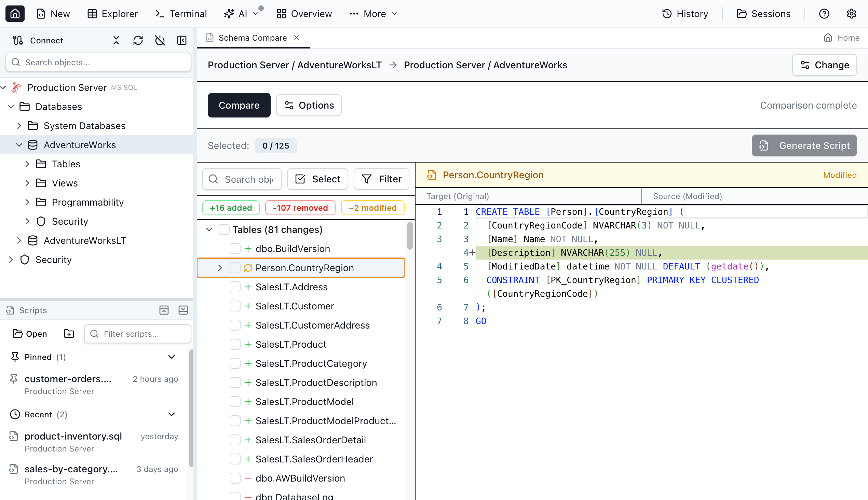Collapse the Pinned scripts section
The width and height of the screenshot is (868, 500).
[x=172, y=357]
